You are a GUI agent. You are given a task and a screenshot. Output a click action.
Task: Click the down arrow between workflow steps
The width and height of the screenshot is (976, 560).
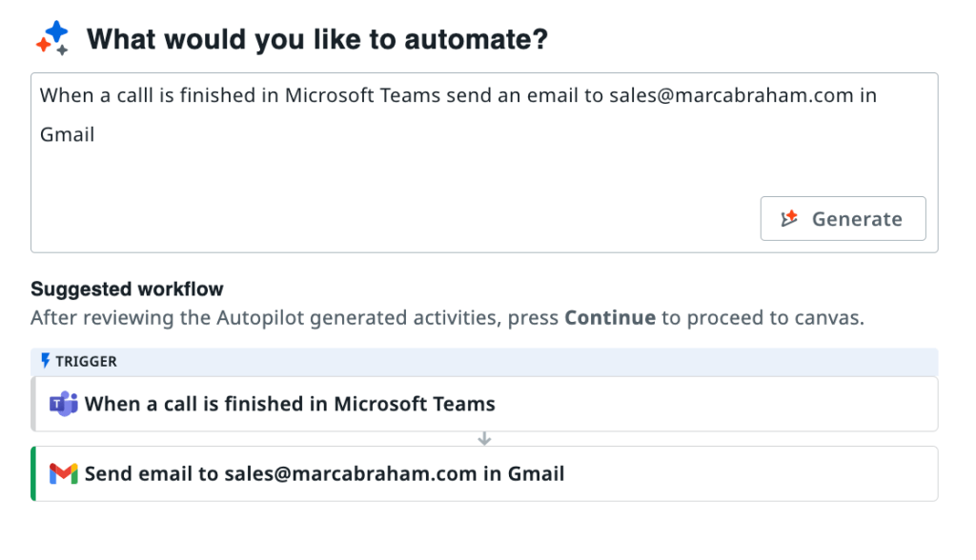pos(484,439)
